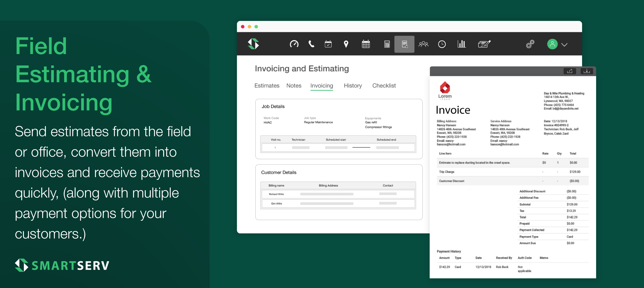Open the dashboard speedometer icon
644x288 pixels.
tap(294, 44)
